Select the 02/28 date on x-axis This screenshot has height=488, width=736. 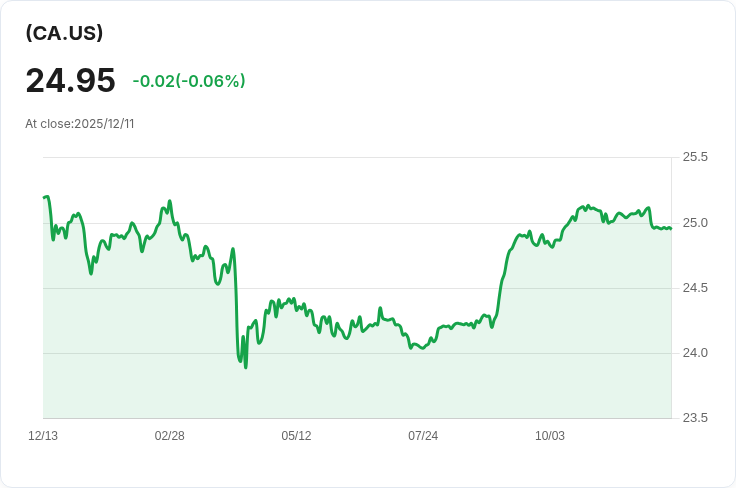[x=170, y=436]
